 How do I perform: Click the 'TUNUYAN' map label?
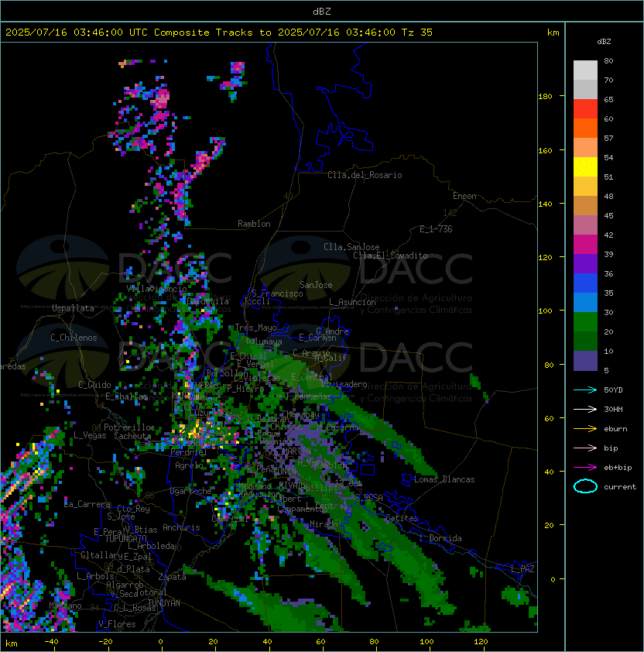click(164, 602)
